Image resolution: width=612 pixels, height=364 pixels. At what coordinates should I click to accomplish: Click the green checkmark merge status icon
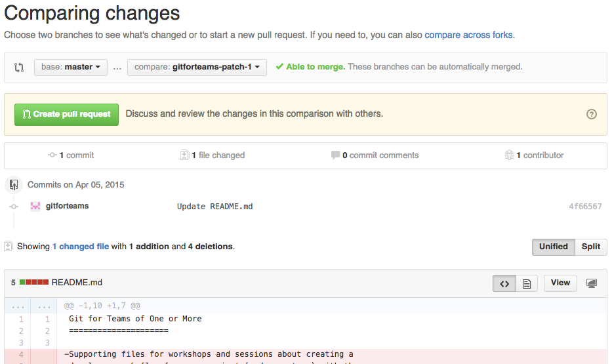[279, 66]
